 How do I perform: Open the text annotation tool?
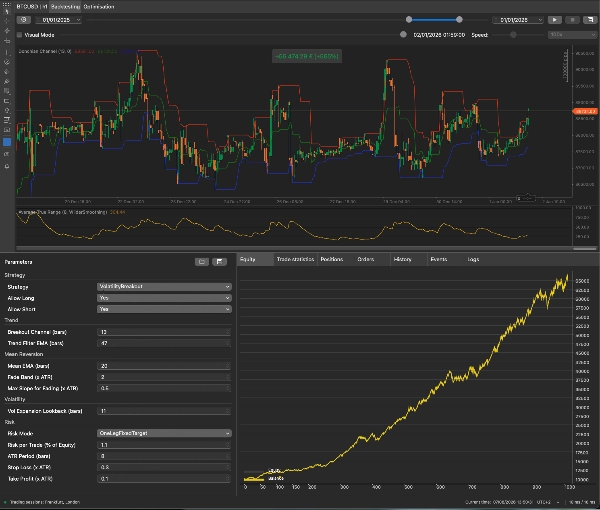(7, 120)
